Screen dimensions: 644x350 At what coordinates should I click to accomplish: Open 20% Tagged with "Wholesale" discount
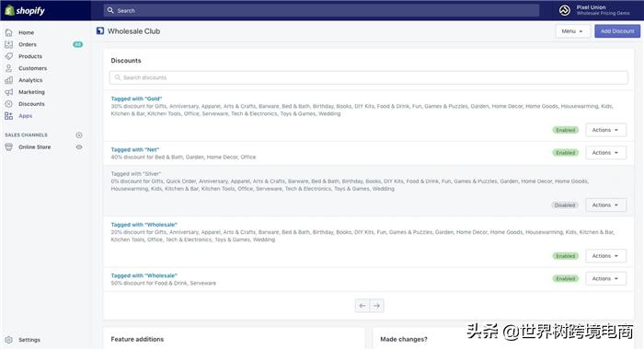144,225
